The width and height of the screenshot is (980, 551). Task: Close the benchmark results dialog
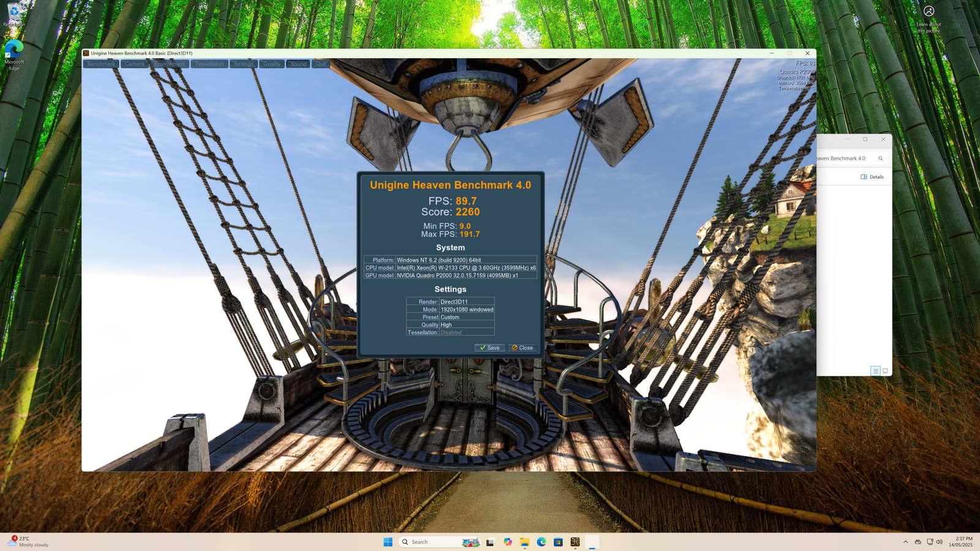coord(522,348)
